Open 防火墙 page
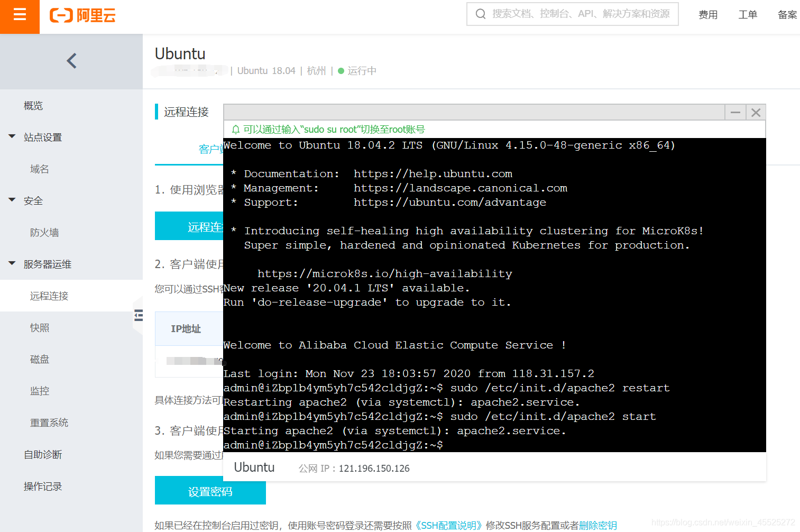 point(44,233)
